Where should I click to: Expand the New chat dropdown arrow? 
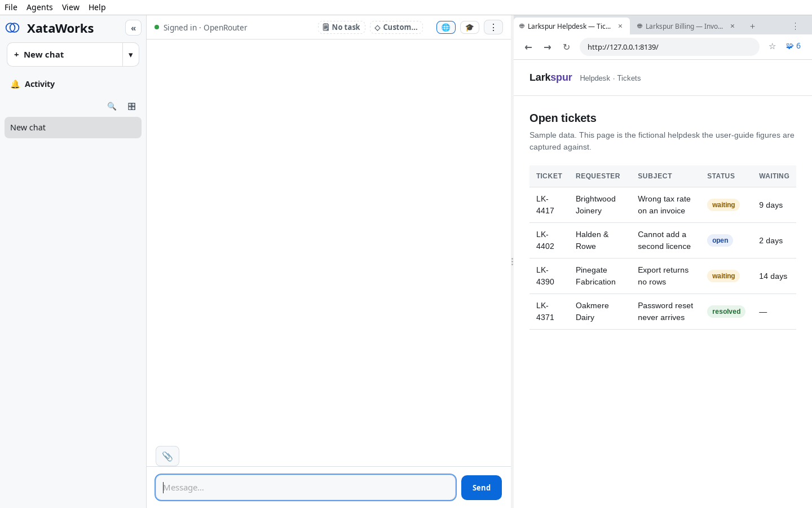point(131,55)
